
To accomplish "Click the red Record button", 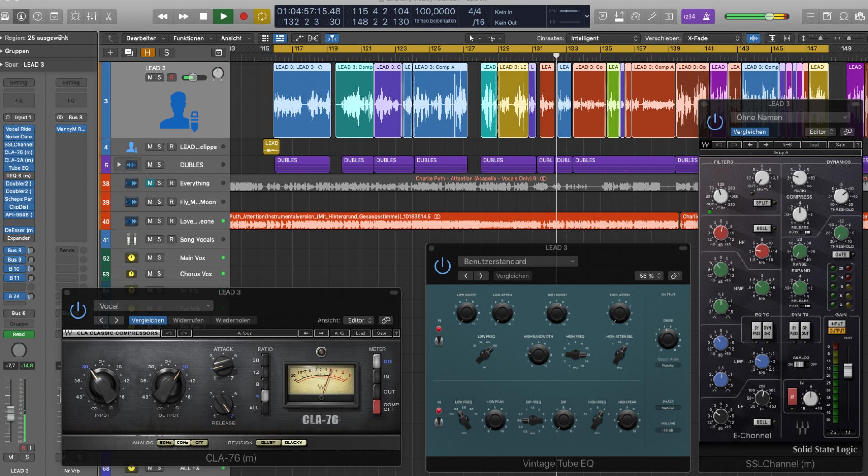I will 243,16.
